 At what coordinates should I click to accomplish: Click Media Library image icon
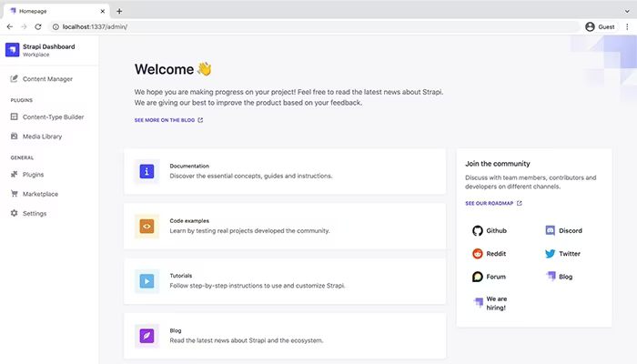[x=15, y=136]
